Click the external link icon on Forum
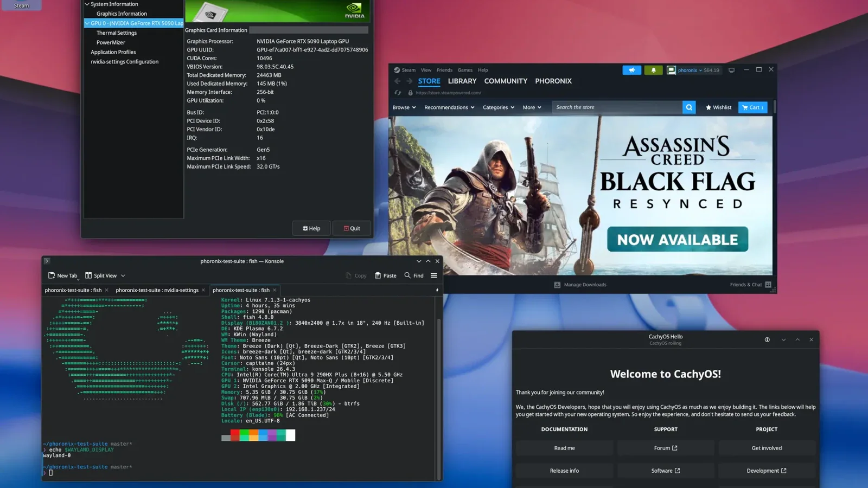The height and width of the screenshot is (488, 868). pos(674,448)
